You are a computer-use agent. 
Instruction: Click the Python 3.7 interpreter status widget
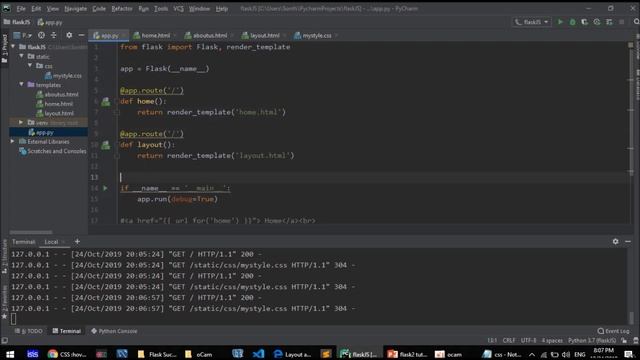592,340
